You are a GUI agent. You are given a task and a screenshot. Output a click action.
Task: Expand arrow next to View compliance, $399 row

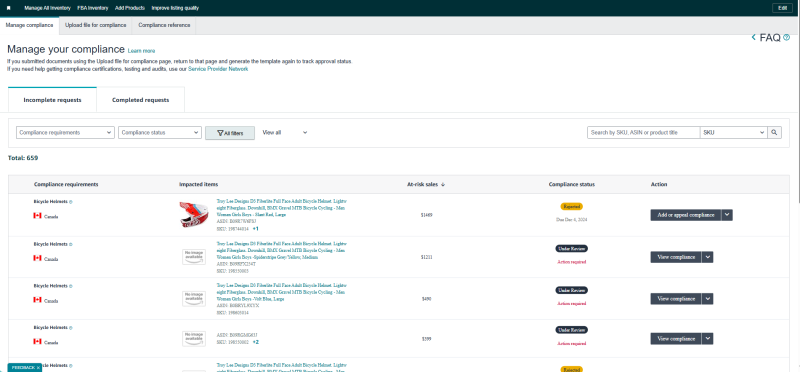coord(707,338)
